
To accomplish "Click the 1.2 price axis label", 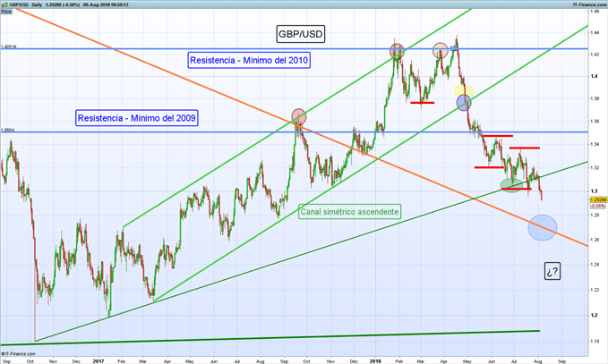I will point(594,315).
